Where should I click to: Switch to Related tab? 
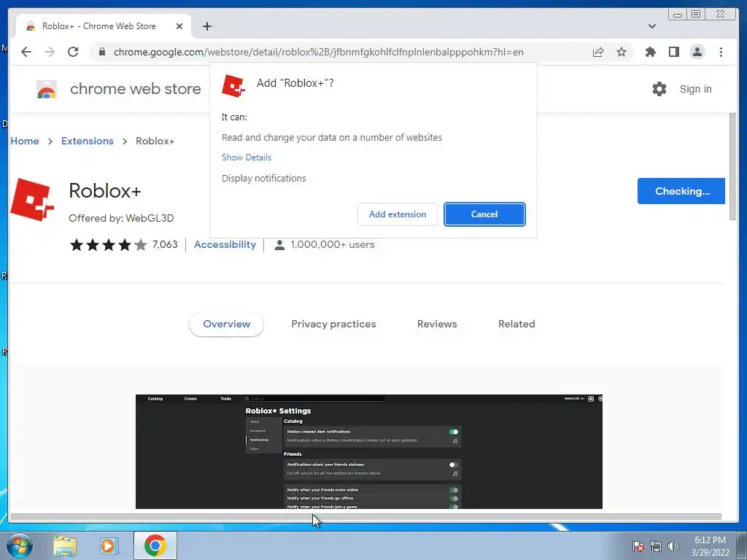(516, 324)
